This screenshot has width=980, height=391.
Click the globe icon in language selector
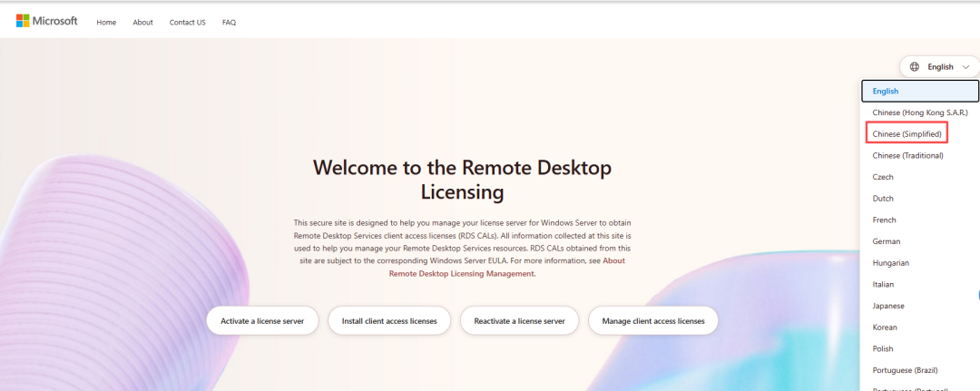point(915,67)
